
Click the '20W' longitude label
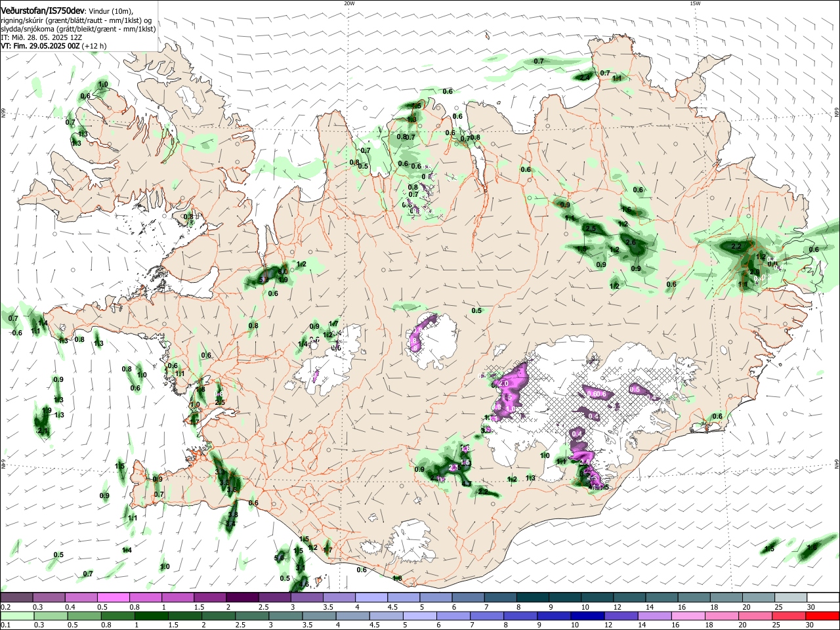pyautogui.click(x=349, y=3)
